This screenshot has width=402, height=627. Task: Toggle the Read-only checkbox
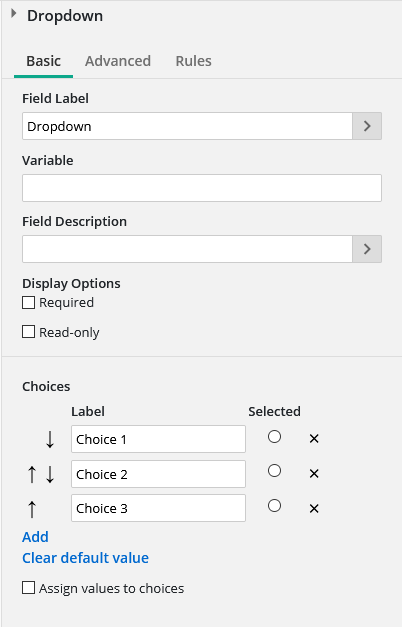[28, 332]
